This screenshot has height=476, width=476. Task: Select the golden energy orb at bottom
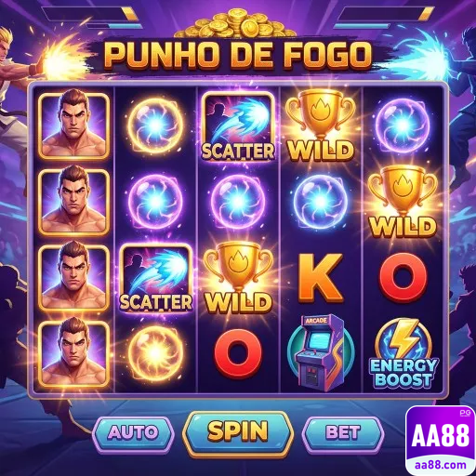(155, 352)
